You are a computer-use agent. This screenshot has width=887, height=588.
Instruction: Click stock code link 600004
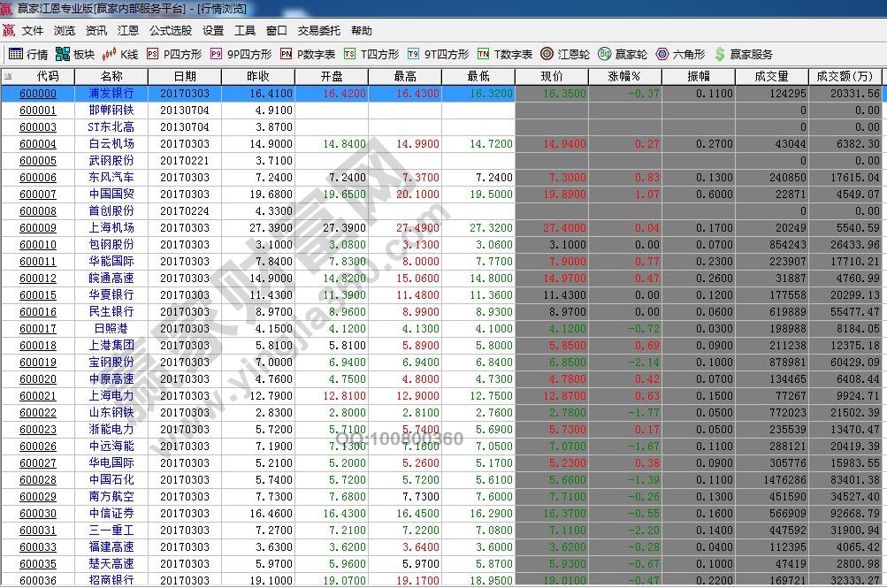pos(38,144)
